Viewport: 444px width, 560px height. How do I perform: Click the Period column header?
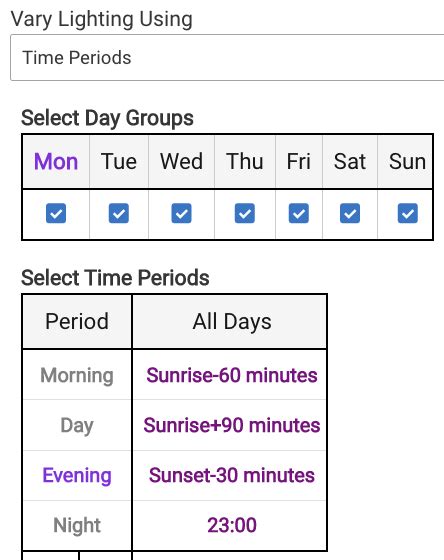77,321
